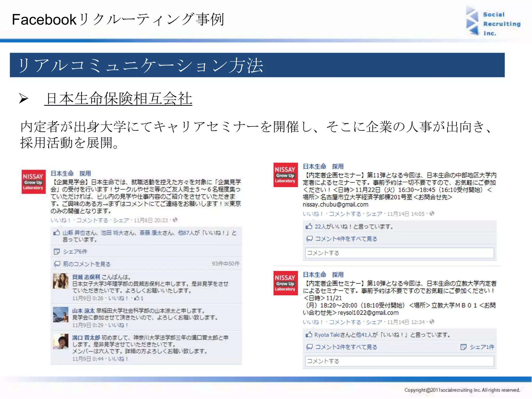Screen dimensions: 532x399
Task: Open 山本 涼太's name link
Action: pos(83,311)
